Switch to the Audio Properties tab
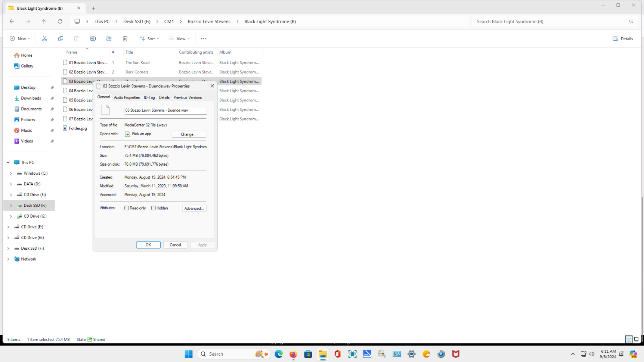Screen dimensions: 644x362 coord(127,98)
